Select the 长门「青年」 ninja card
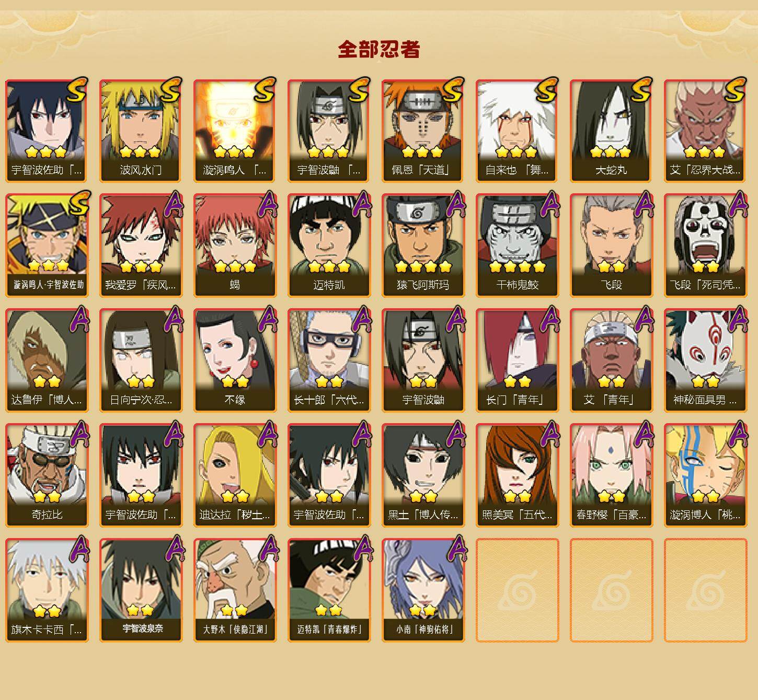This screenshot has width=758, height=700. pos(517,360)
